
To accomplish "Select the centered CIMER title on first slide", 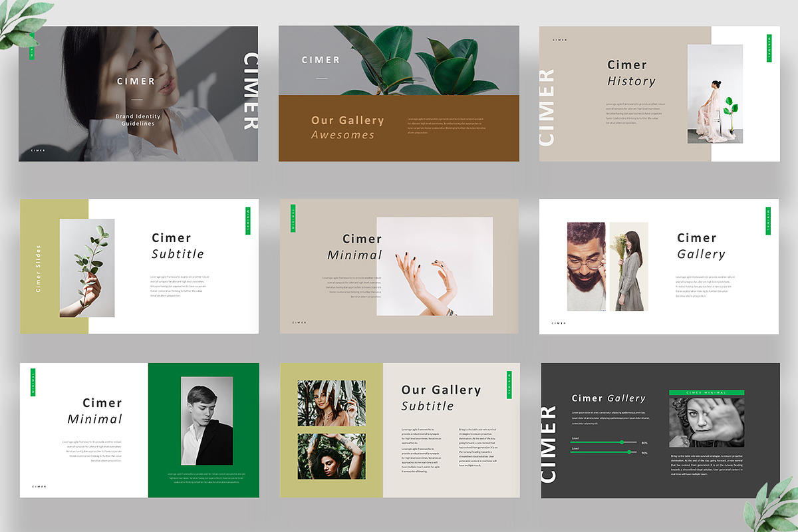I will pos(136,81).
